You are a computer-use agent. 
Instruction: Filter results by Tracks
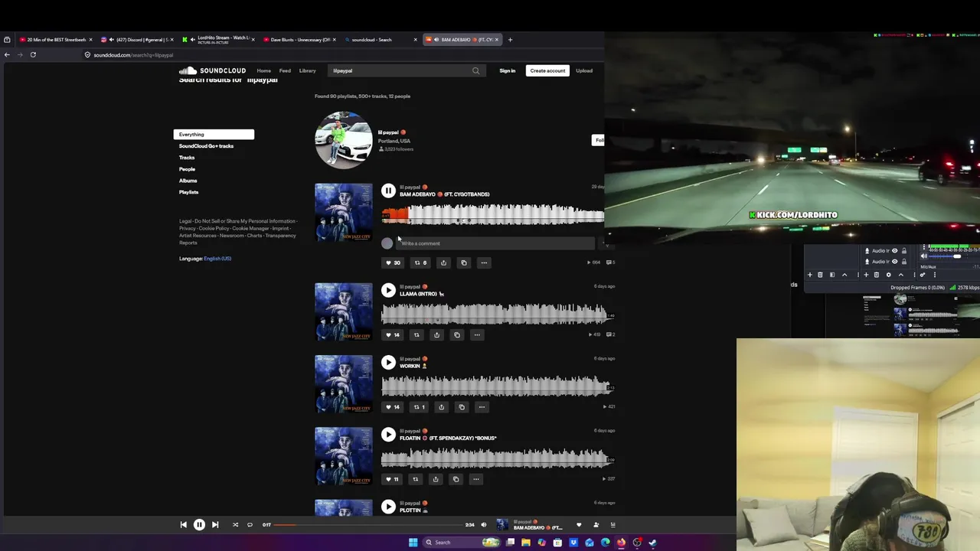coord(187,158)
